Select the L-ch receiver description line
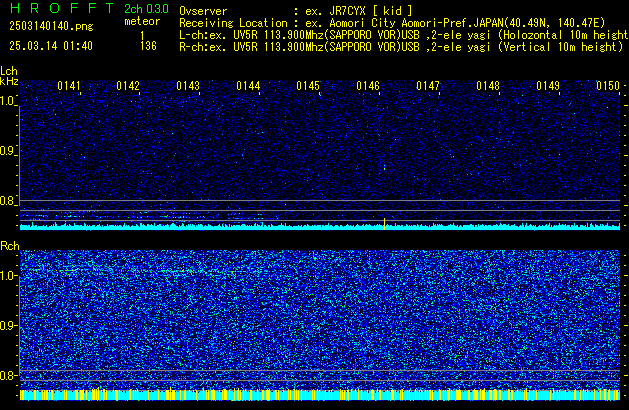 (404, 35)
